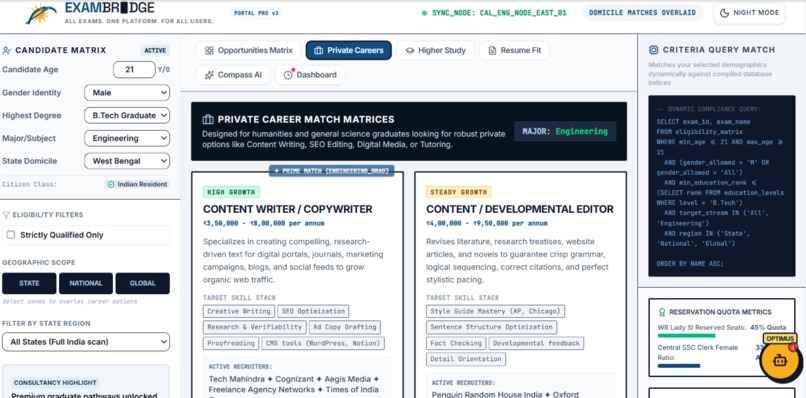Click the Ad Copy Drafting skill chip

(x=345, y=327)
